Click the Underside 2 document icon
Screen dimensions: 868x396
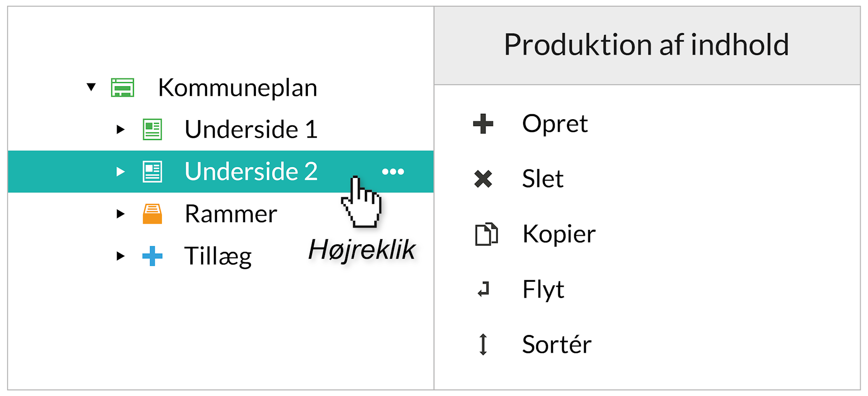(152, 172)
